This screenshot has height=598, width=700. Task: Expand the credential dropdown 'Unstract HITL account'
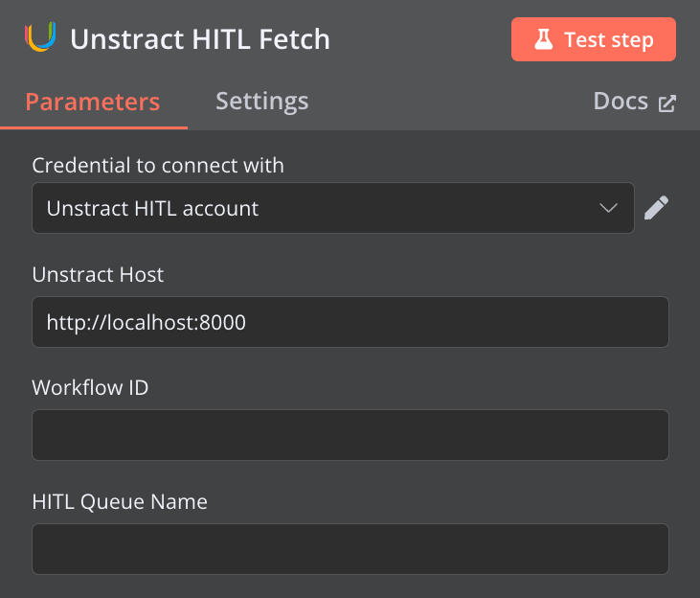click(333, 208)
